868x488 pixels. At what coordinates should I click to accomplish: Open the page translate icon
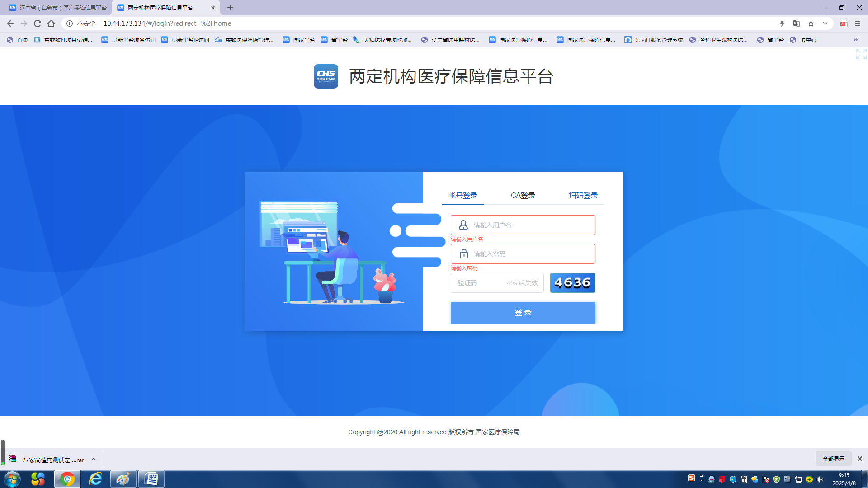(x=797, y=23)
